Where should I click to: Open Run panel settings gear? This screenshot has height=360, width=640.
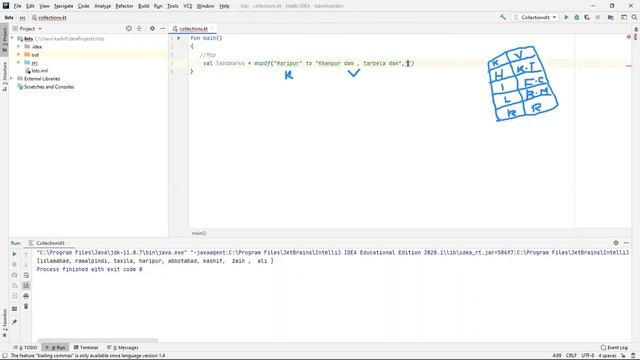(x=616, y=243)
